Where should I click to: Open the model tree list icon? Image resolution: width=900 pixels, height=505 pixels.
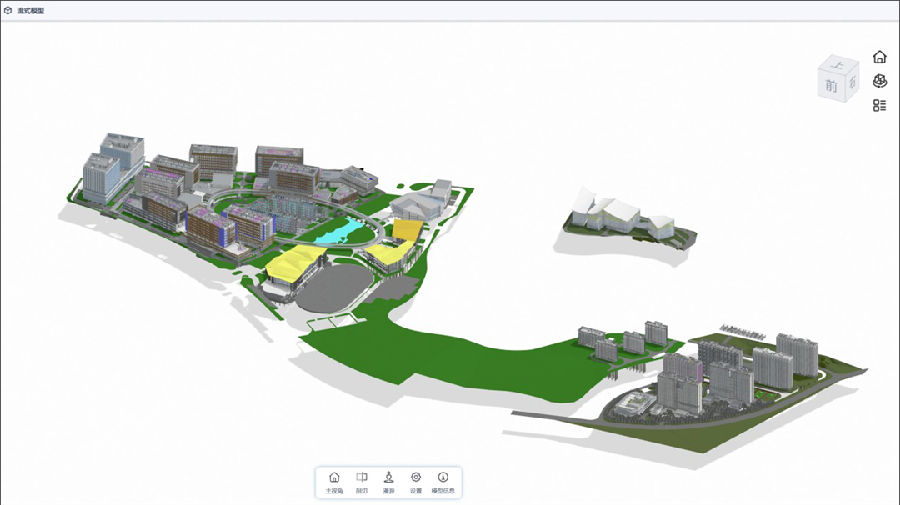point(879,105)
